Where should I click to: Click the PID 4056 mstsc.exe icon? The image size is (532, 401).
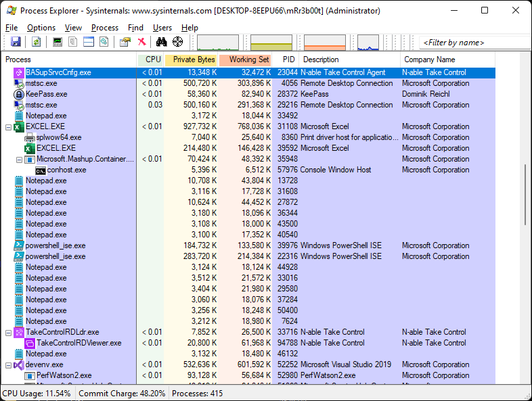tap(19, 83)
